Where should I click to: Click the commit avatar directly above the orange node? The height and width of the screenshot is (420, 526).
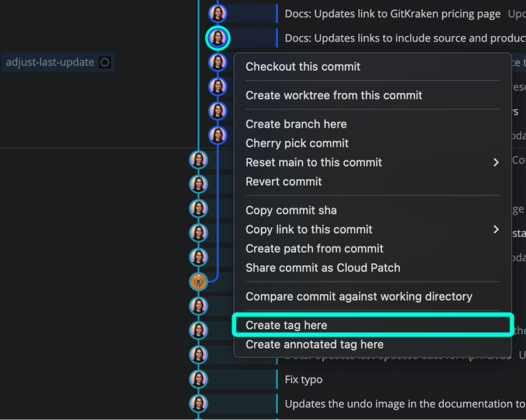[x=198, y=256]
